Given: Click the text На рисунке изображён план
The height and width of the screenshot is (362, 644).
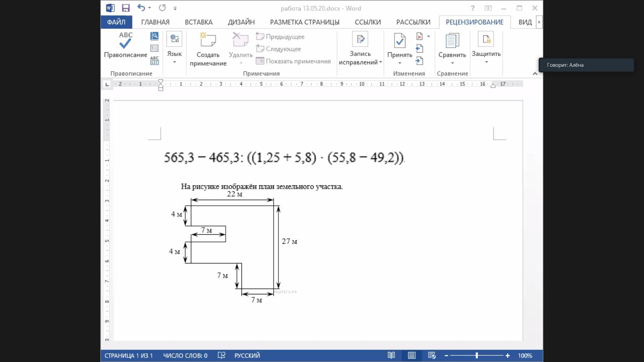Looking at the screenshot, I should 262,186.
